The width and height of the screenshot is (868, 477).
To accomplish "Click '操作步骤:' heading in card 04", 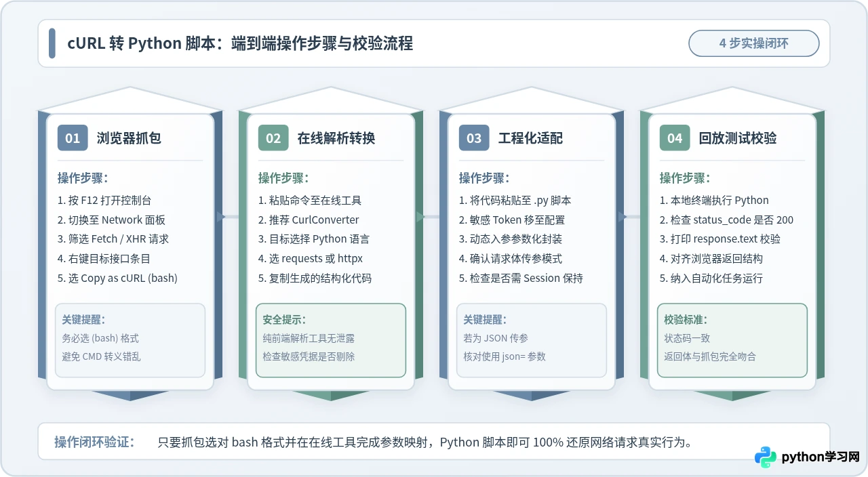I will (x=685, y=178).
